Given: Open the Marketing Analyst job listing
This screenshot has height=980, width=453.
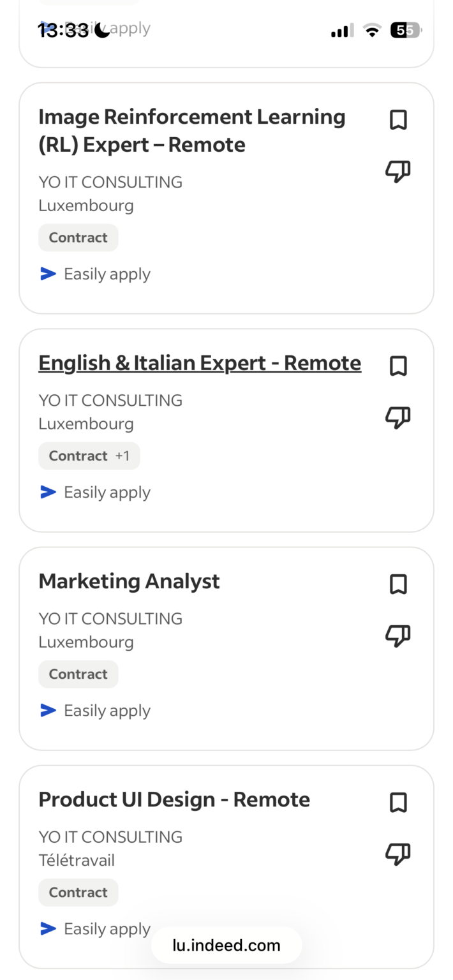Looking at the screenshot, I should click(129, 581).
